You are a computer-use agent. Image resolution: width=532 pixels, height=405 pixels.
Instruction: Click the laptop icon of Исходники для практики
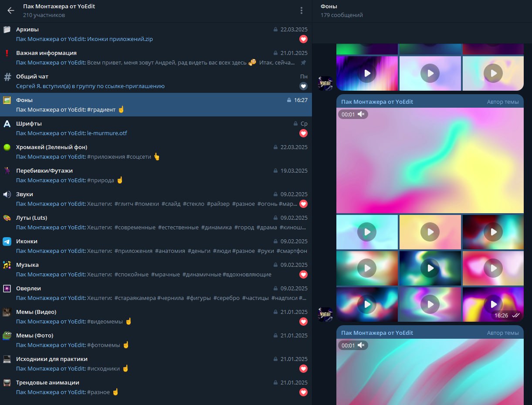(x=7, y=359)
